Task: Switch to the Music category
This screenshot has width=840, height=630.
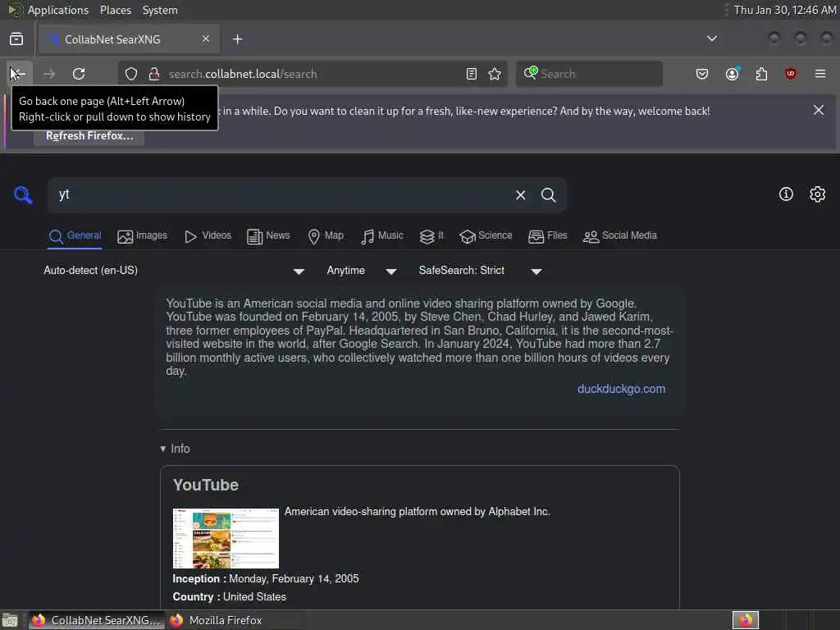Action: [382, 235]
